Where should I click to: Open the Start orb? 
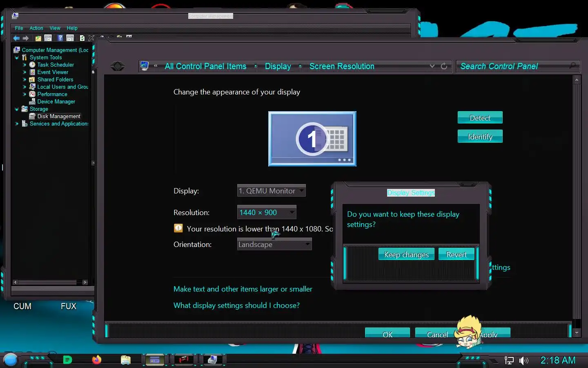tap(10, 360)
